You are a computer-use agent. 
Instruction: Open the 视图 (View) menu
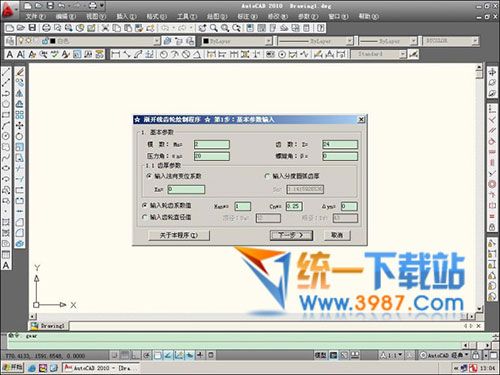[x=96, y=16]
